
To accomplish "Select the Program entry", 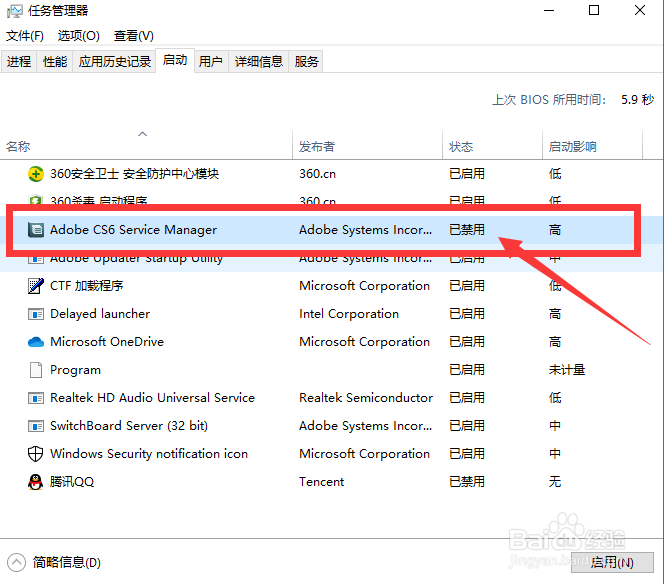I will pyautogui.click(x=75, y=370).
